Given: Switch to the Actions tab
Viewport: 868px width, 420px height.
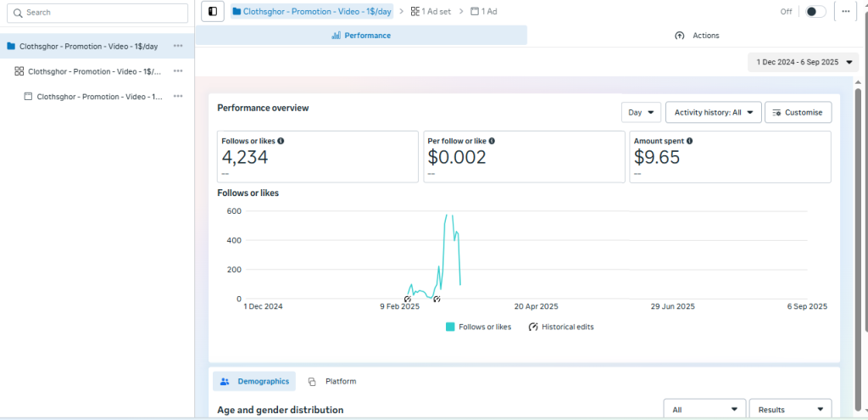Looking at the screenshot, I should pyautogui.click(x=697, y=36).
